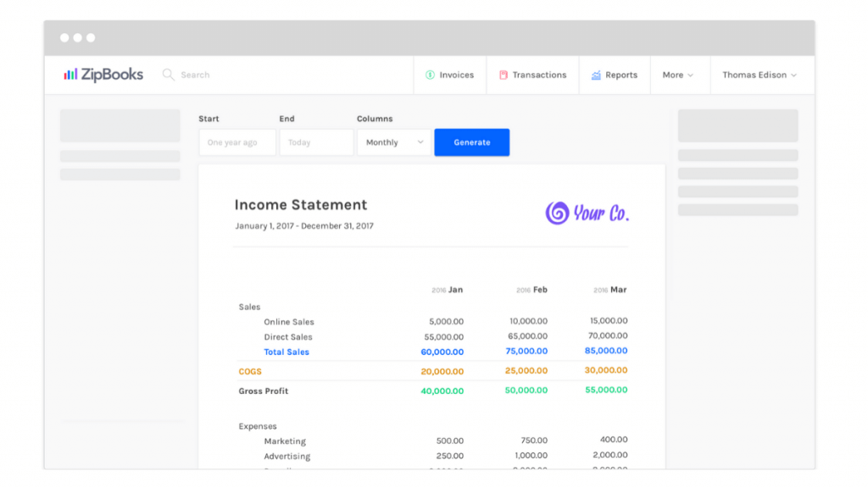Click the Direct Sales row label
Screen dimensions: 868x488
pos(288,336)
